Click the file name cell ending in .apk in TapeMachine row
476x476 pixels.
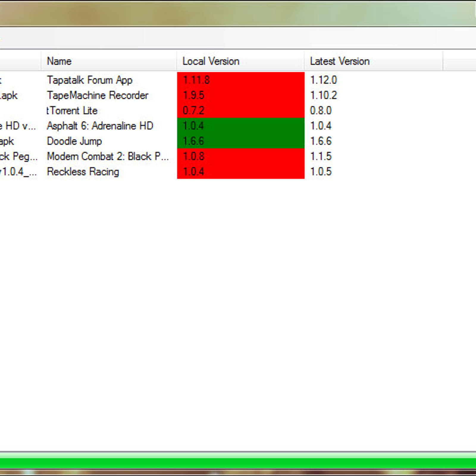[9, 95]
